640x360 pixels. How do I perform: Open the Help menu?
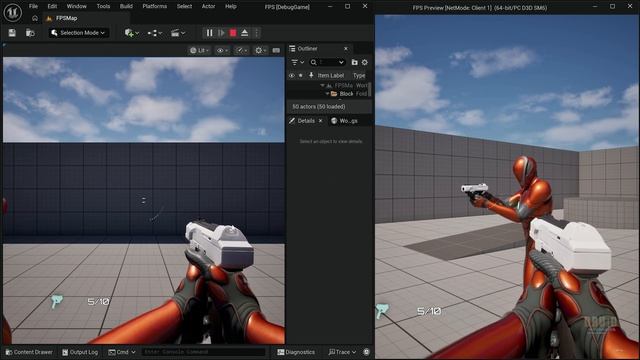[x=231, y=7]
